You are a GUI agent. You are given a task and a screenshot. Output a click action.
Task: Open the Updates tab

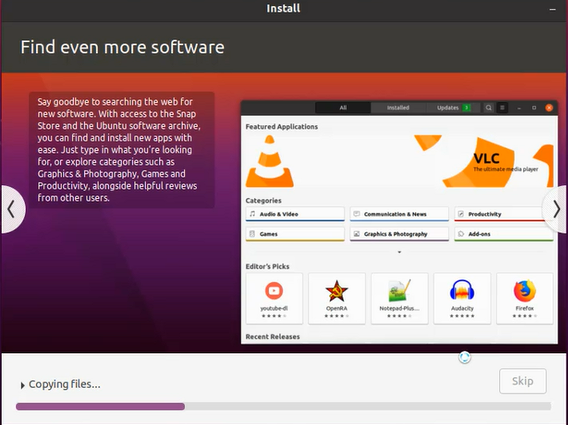[x=453, y=108]
